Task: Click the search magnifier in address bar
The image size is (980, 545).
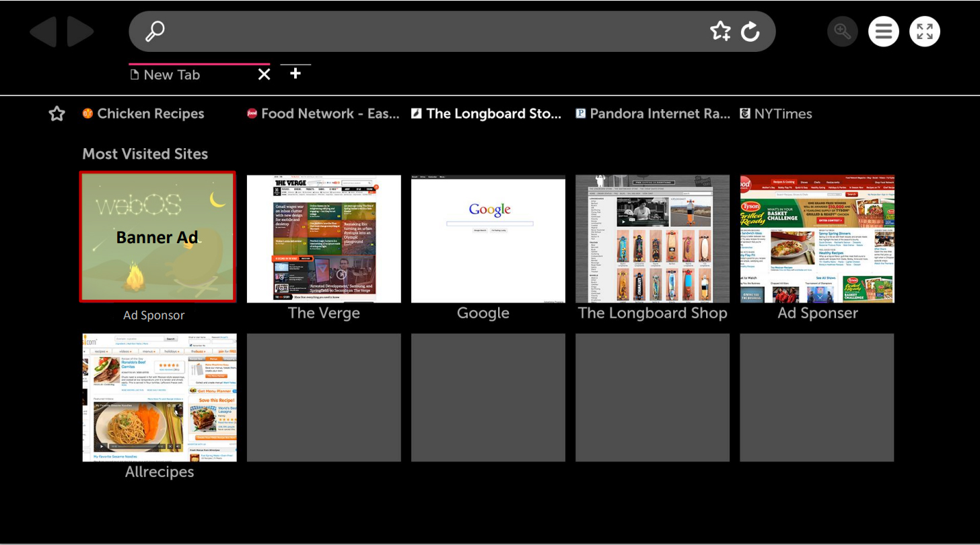Action: point(155,31)
